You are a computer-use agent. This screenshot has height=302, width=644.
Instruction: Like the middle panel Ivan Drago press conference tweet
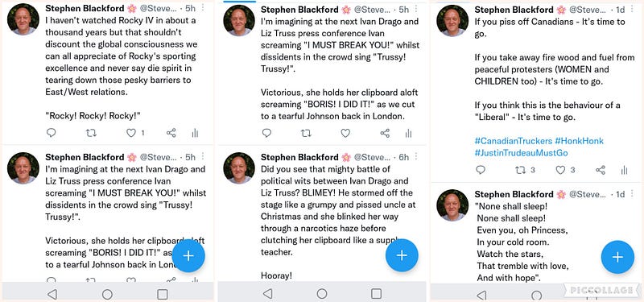pyautogui.click(x=346, y=133)
